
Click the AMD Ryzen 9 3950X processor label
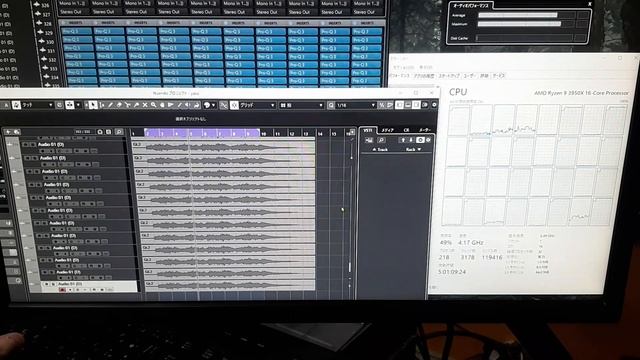[x=581, y=93]
